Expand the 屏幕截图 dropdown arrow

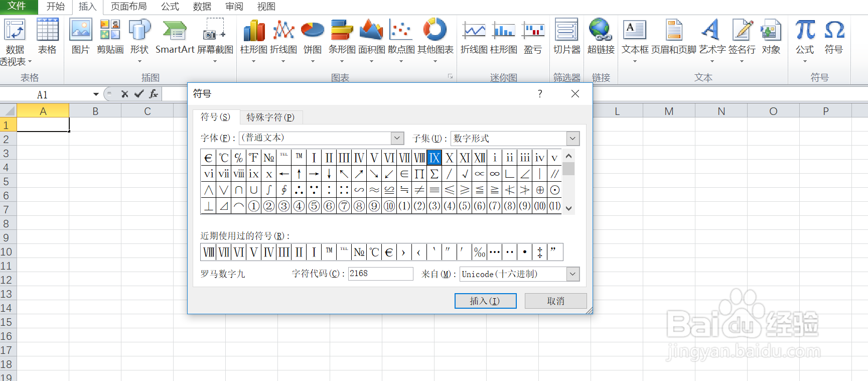tap(215, 61)
